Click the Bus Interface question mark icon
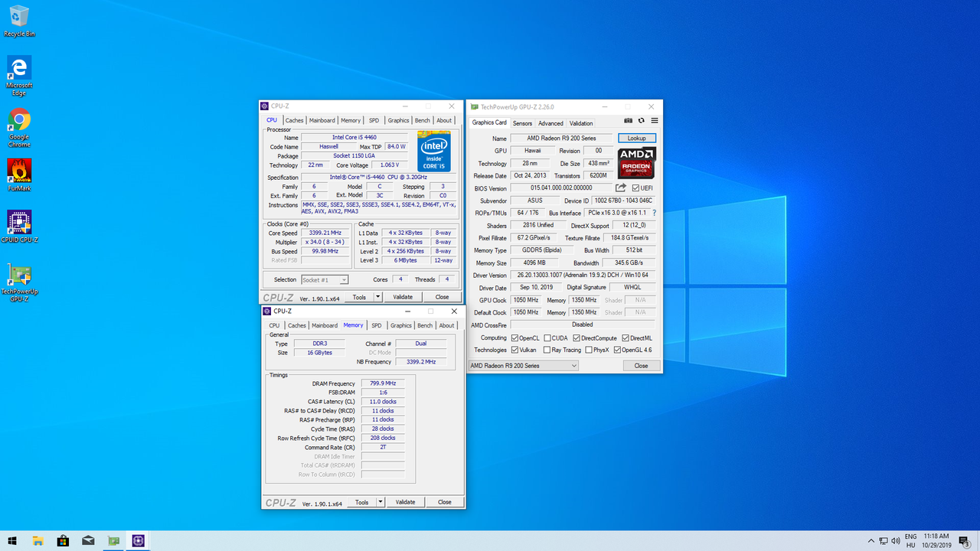 pos(654,213)
